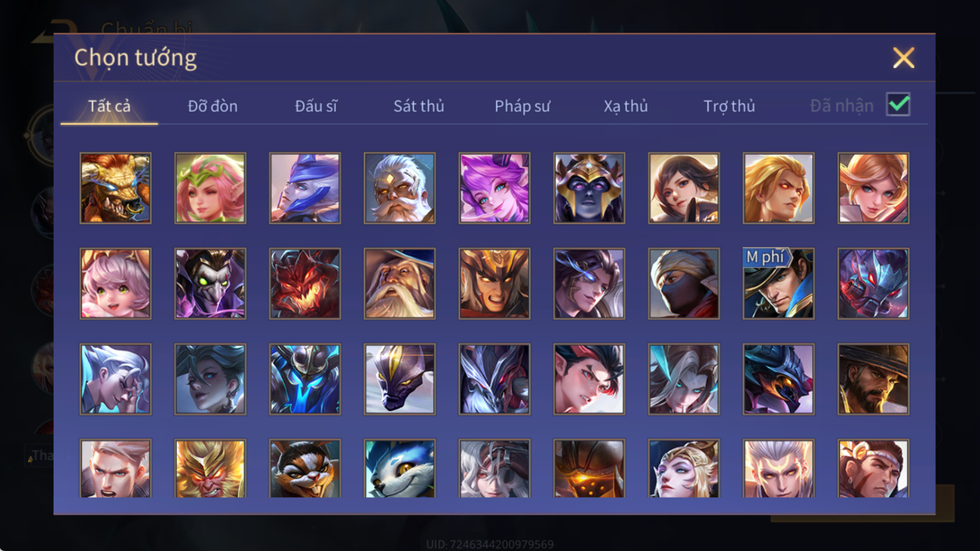Show the Trợ thủ hero category
980x551 pixels.
(729, 106)
